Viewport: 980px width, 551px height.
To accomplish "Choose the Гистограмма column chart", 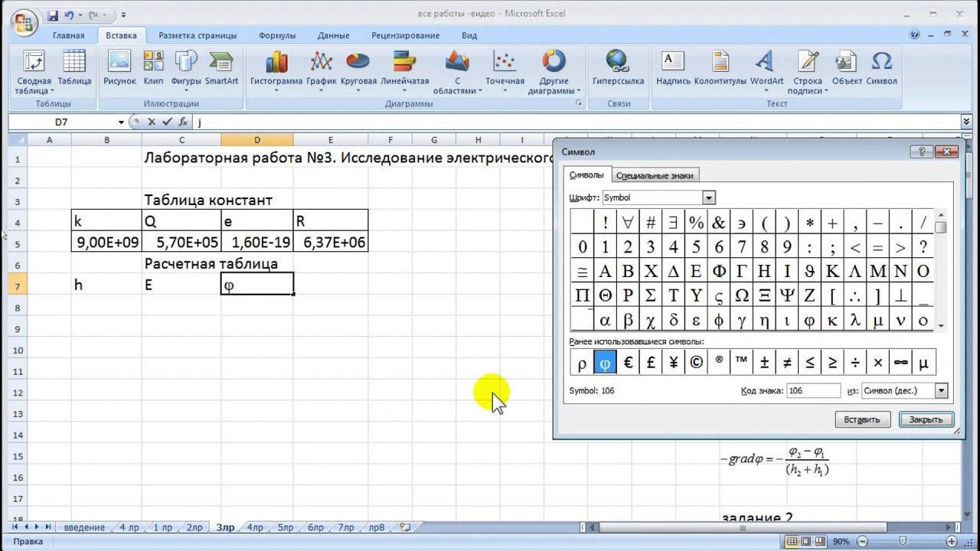I will coord(276,72).
